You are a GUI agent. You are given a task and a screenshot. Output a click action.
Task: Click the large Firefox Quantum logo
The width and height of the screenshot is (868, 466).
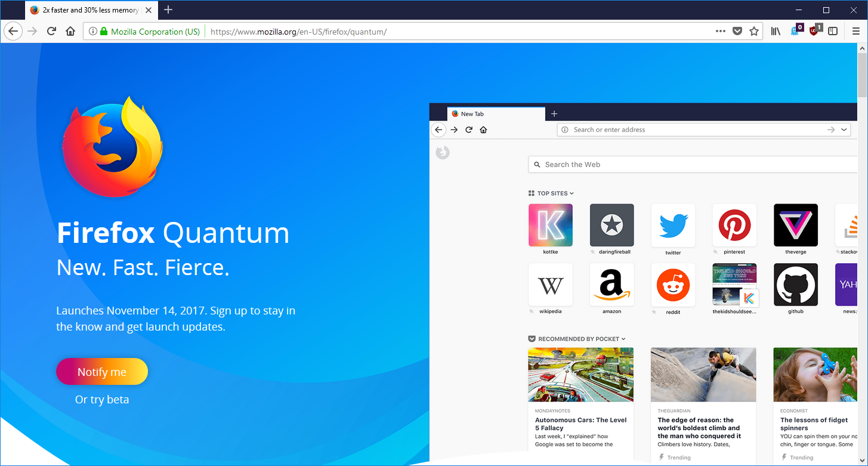click(x=113, y=147)
